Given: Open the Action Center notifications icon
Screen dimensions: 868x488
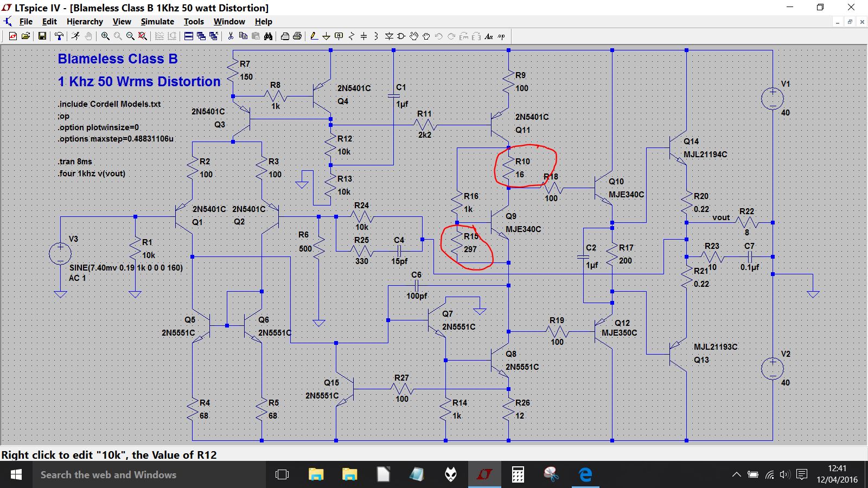Looking at the screenshot, I should pos(802,474).
